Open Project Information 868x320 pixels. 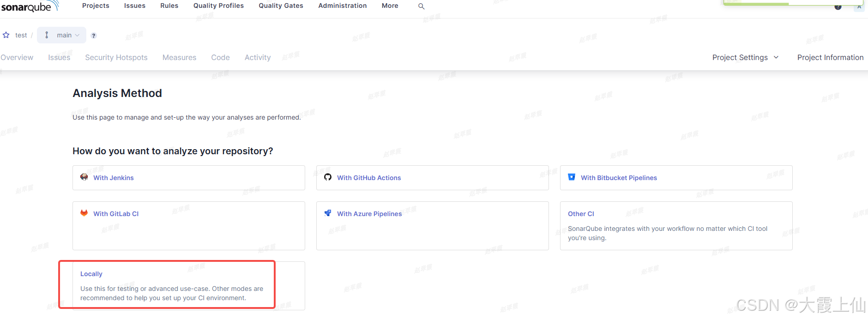click(x=830, y=57)
